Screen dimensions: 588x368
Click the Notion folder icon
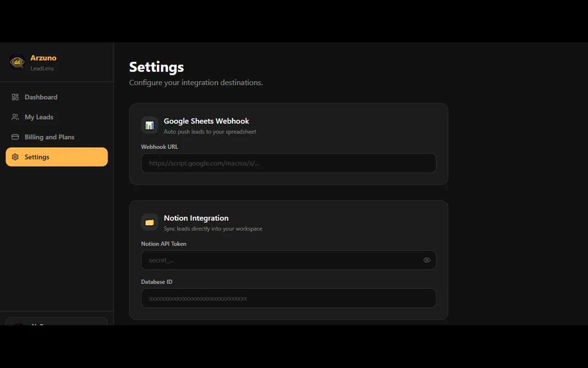[150, 222]
